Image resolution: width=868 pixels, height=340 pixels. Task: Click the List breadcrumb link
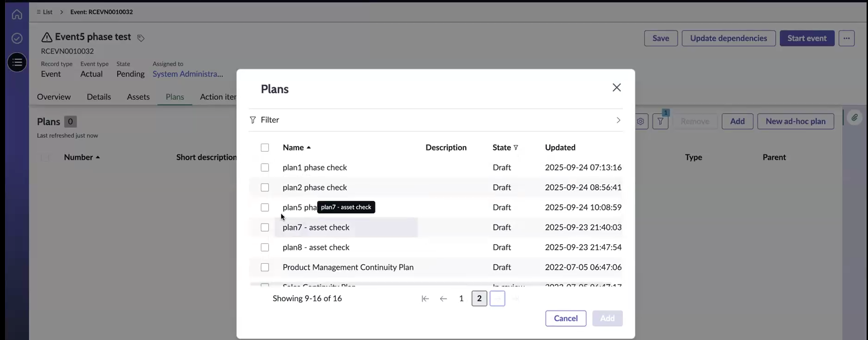45,12
